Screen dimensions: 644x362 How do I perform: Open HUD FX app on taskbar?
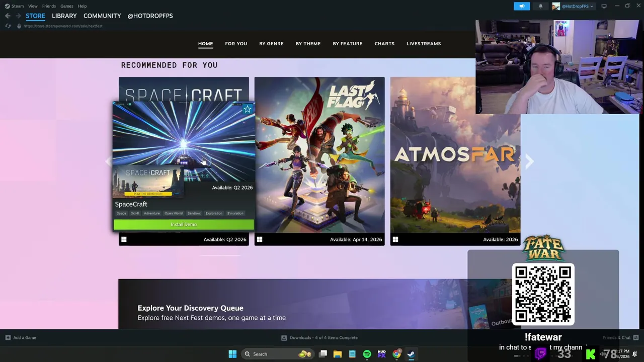381,354
